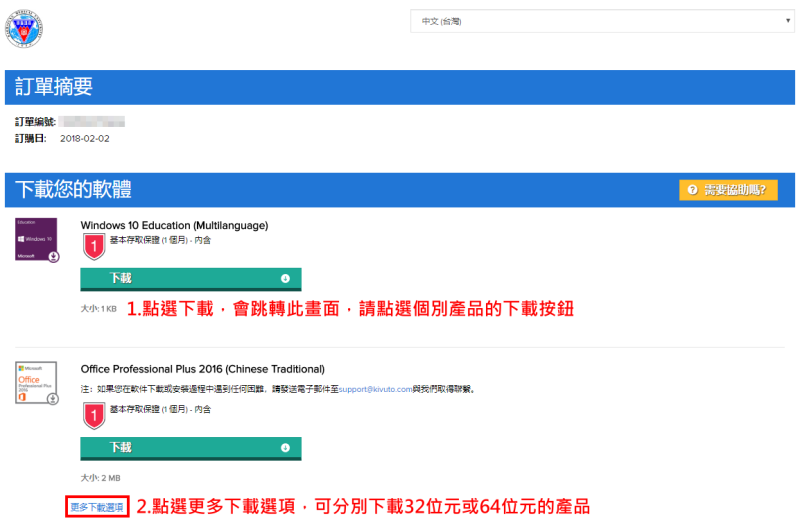Click the Windows 10 Education (Multilanguage) title
The height and width of the screenshot is (521, 800).
[x=174, y=226]
